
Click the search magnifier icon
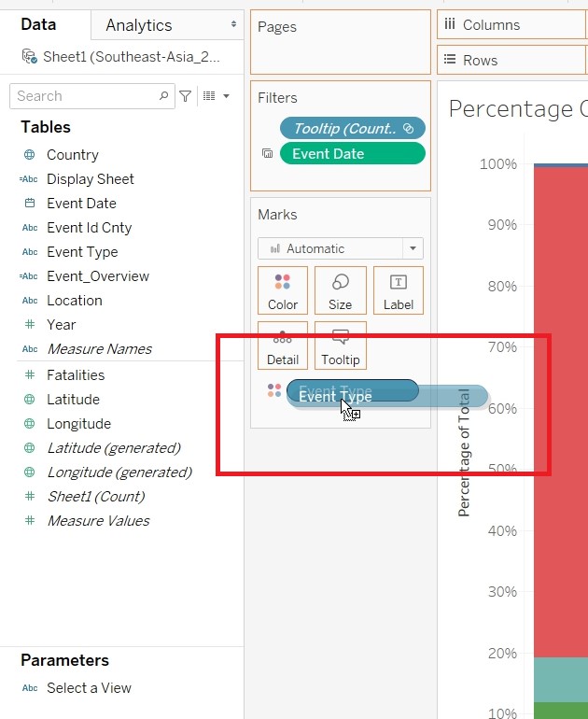tap(164, 96)
